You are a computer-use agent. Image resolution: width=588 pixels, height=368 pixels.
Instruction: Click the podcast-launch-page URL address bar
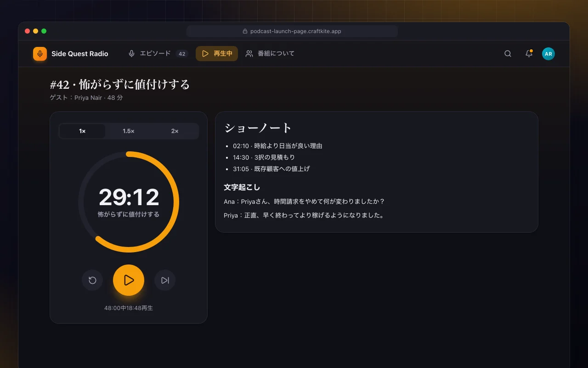pyautogui.click(x=292, y=31)
